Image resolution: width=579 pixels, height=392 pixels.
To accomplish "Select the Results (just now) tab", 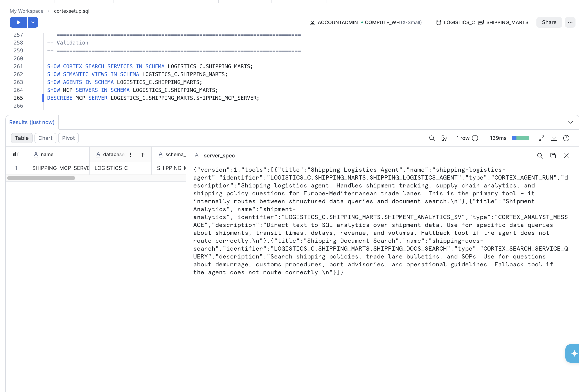I will [32, 122].
